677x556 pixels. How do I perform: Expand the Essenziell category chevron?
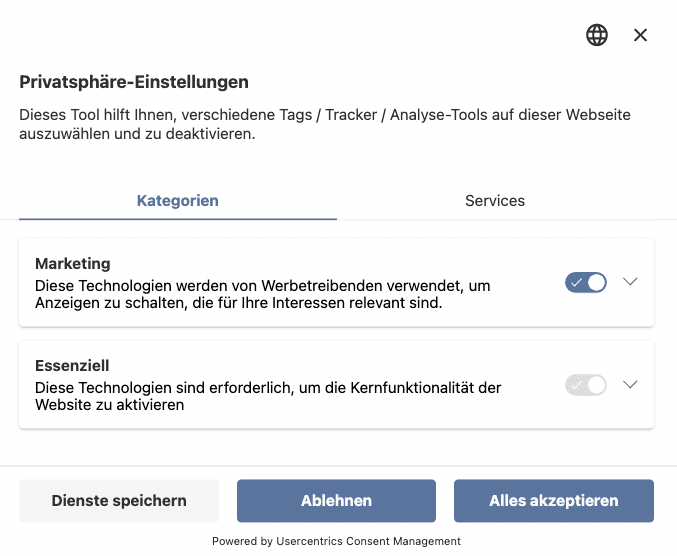pyautogui.click(x=630, y=385)
